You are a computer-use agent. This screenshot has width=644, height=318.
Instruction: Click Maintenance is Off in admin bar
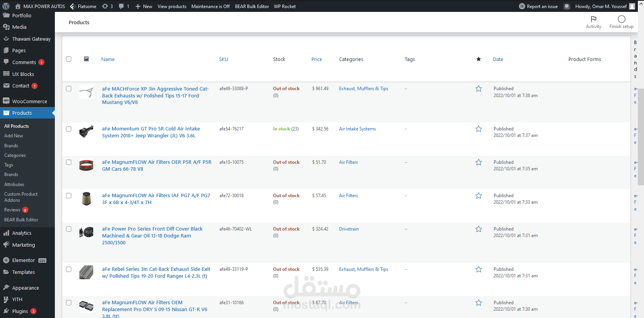(211, 6)
